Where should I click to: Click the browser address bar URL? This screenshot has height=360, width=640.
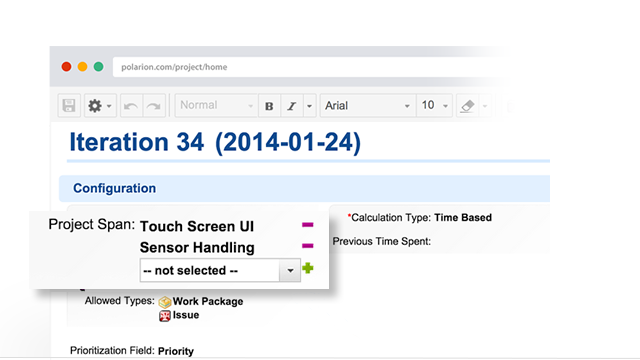click(x=174, y=67)
